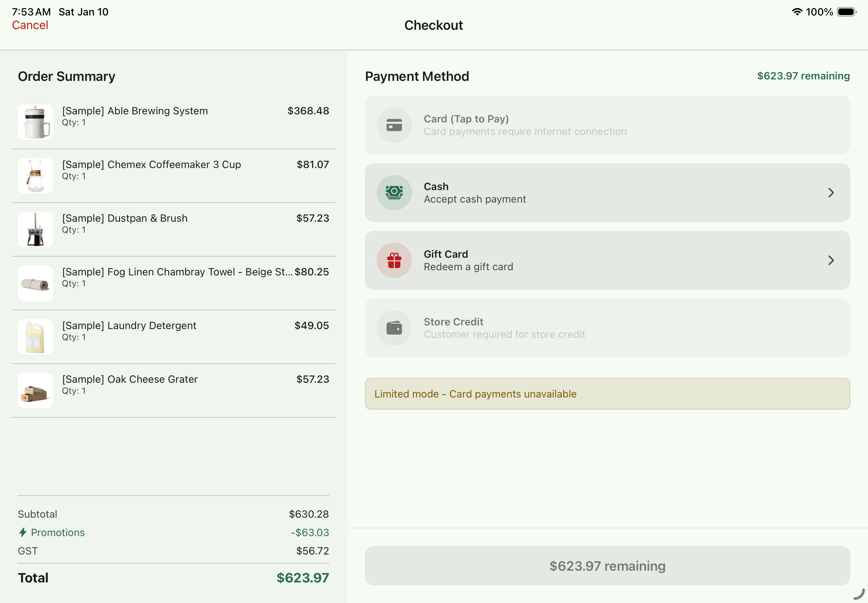Select the Cash banknote icon
The image size is (868, 603).
tap(394, 192)
